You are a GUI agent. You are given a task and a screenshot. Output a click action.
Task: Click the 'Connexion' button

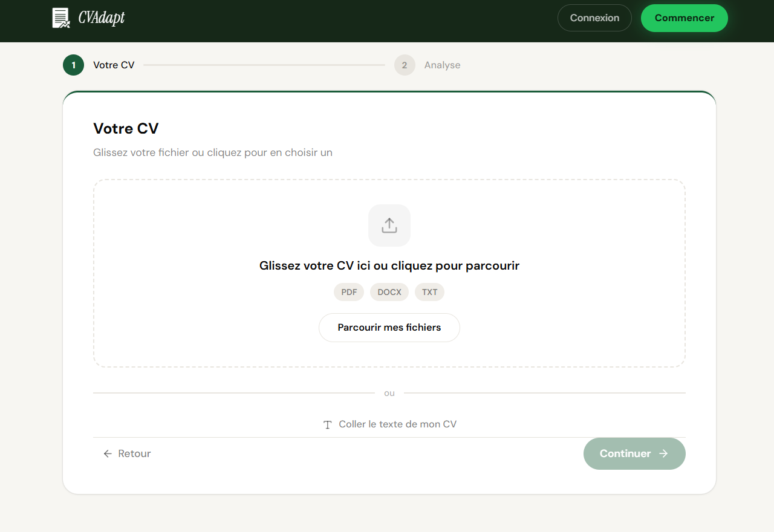point(594,18)
